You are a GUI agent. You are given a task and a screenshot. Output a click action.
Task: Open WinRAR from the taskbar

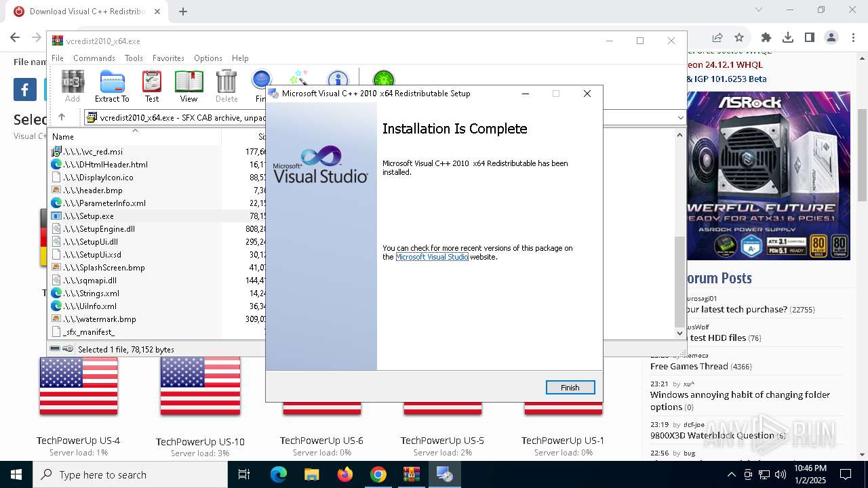coord(412,474)
